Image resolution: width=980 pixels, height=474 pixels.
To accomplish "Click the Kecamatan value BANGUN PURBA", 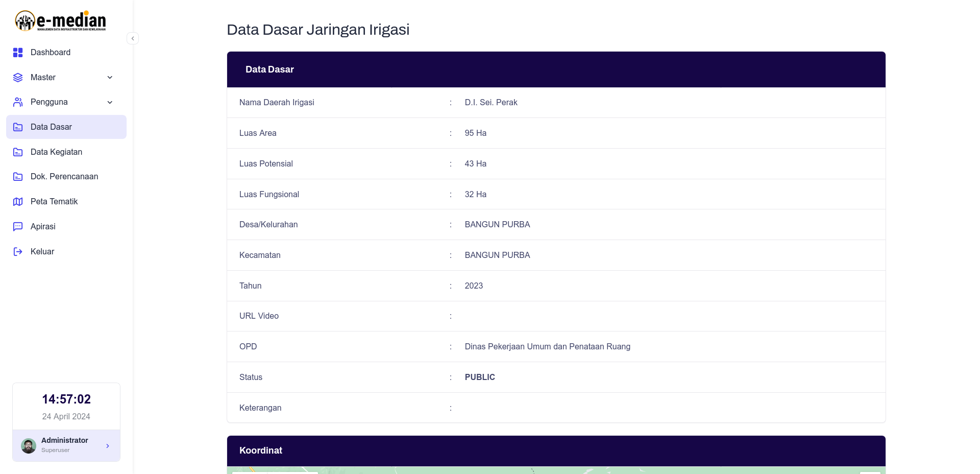I will (x=498, y=255).
